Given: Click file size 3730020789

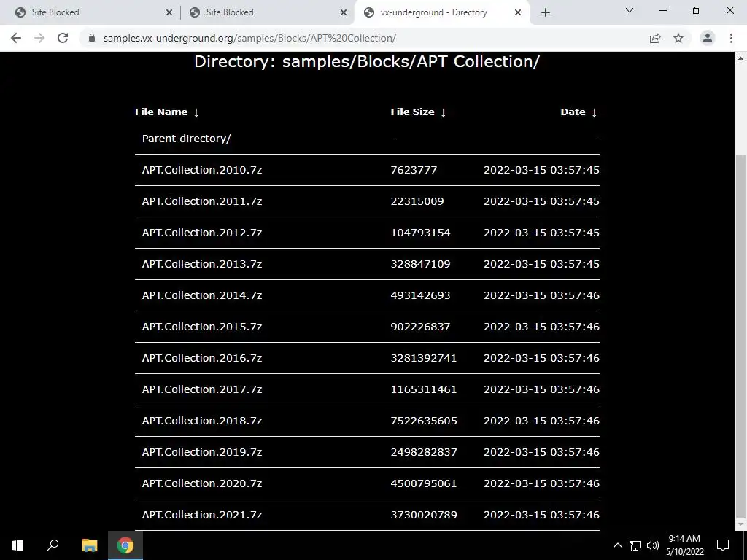Looking at the screenshot, I should (x=424, y=516).
